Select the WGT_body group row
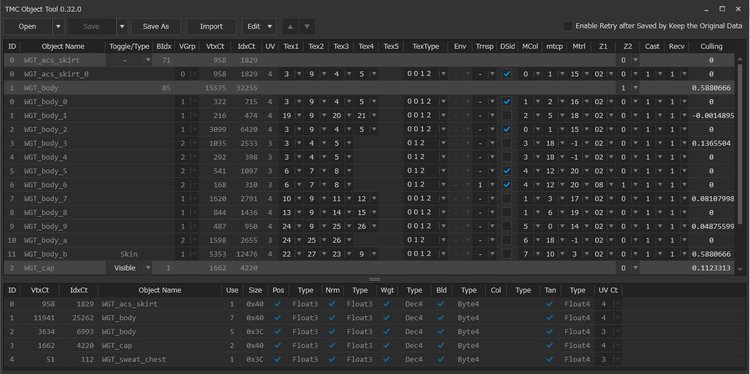Image resolution: width=750 pixels, height=374 pixels. pos(369,88)
